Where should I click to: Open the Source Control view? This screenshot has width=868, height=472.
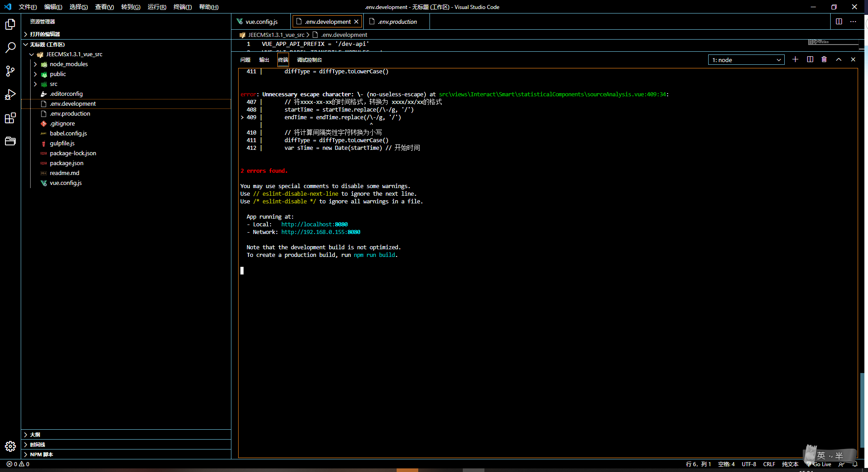[x=10, y=71]
